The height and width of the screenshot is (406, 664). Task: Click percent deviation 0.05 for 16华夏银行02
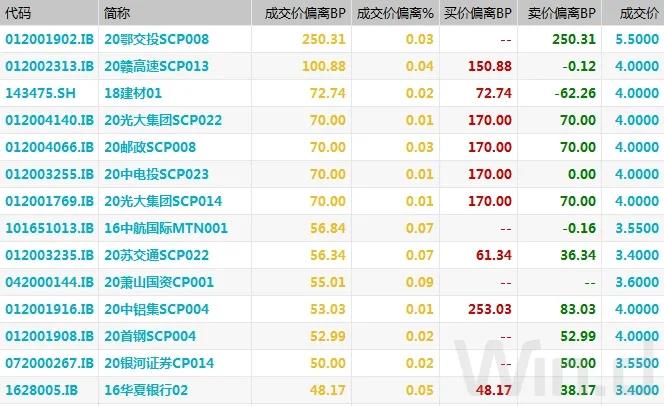coord(419,390)
